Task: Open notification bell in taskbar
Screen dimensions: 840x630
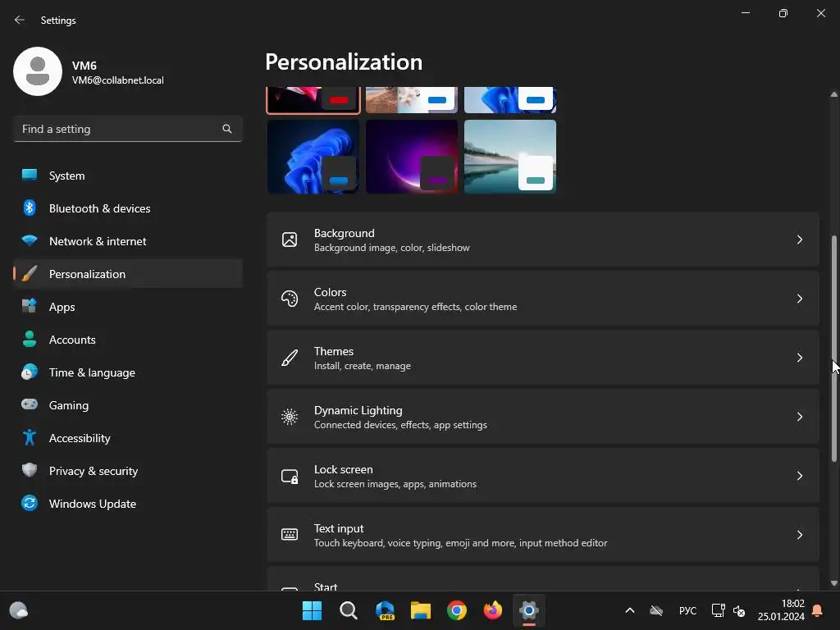Action: click(818, 610)
